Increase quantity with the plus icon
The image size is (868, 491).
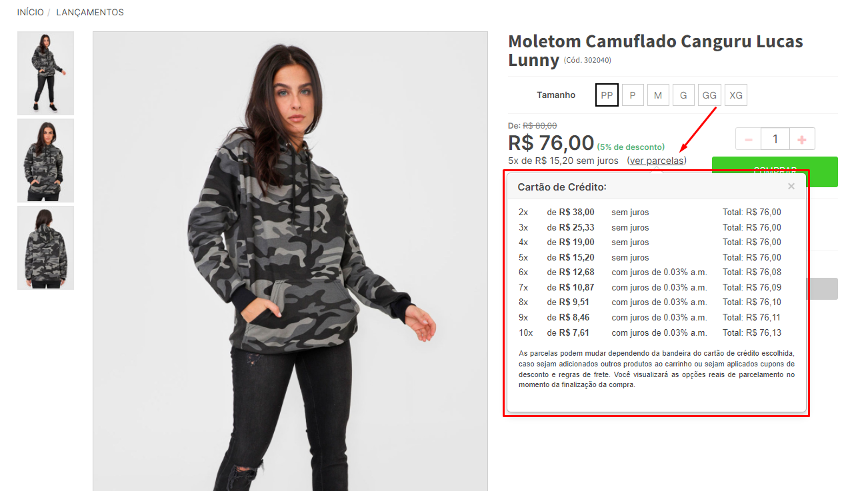coord(802,139)
